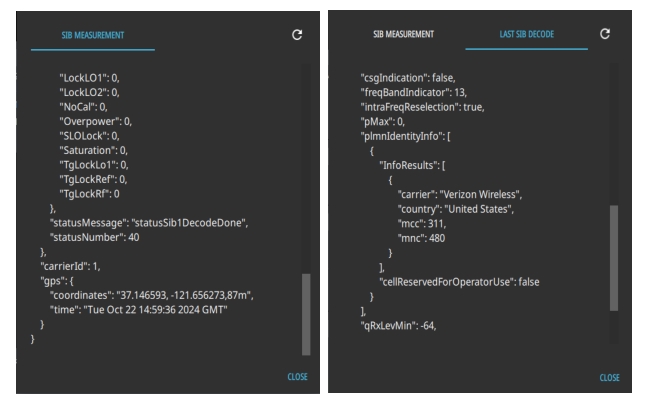646x404 pixels.
Task: Click the statusSib1DecodeDone status message text
Action: (185, 222)
